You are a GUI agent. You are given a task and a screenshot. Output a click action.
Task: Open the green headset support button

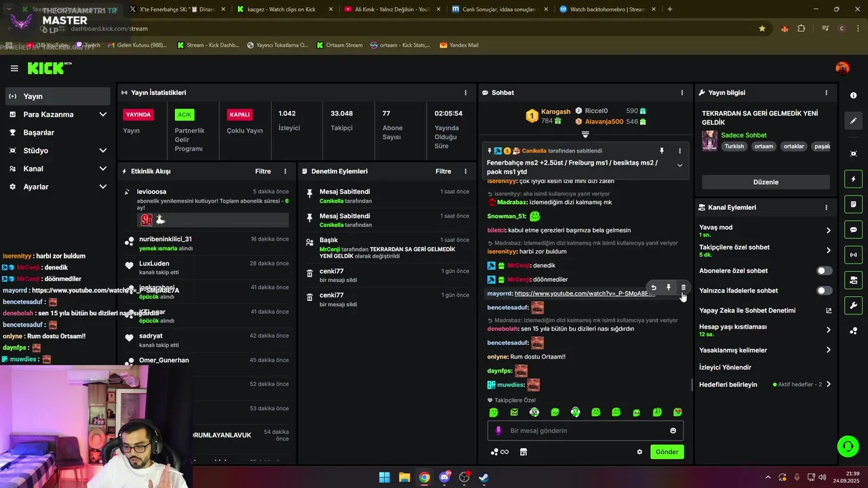pyautogui.click(x=848, y=446)
